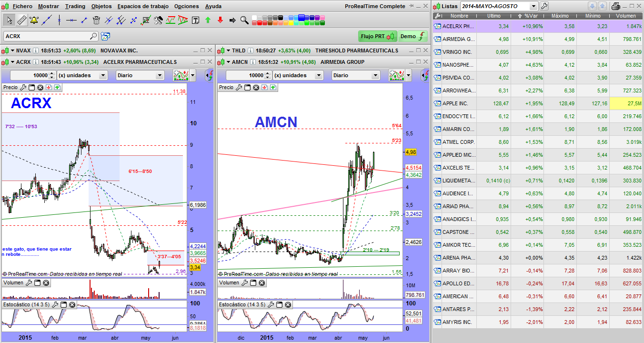Select the ENDOCYTE I... list row
This screenshot has width=644, height=343.
point(538,116)
